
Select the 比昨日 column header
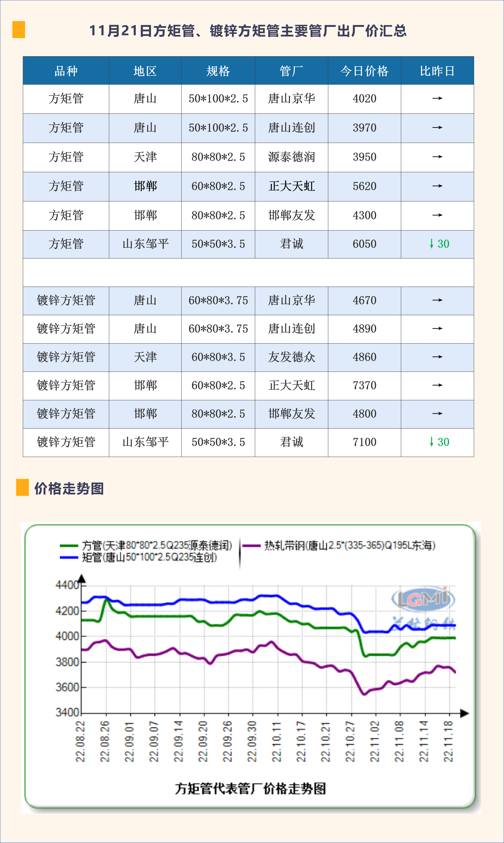[x=437, y=71]
